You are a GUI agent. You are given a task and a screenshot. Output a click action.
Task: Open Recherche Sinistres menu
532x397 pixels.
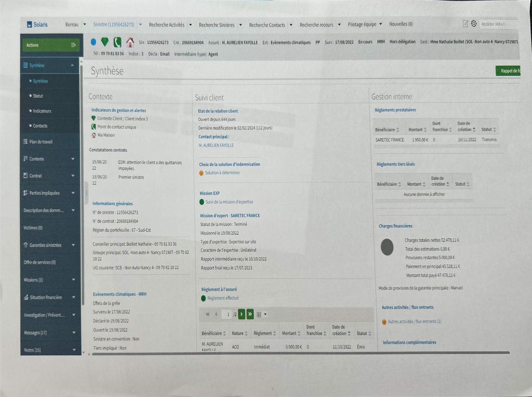[x=217, y=25]
